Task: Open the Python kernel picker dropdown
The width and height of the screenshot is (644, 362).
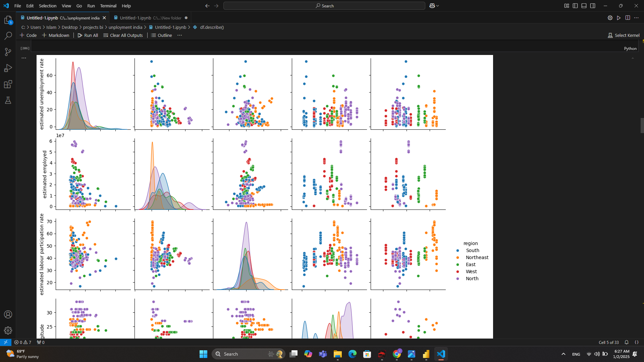Action: click(x=630, y=48)
